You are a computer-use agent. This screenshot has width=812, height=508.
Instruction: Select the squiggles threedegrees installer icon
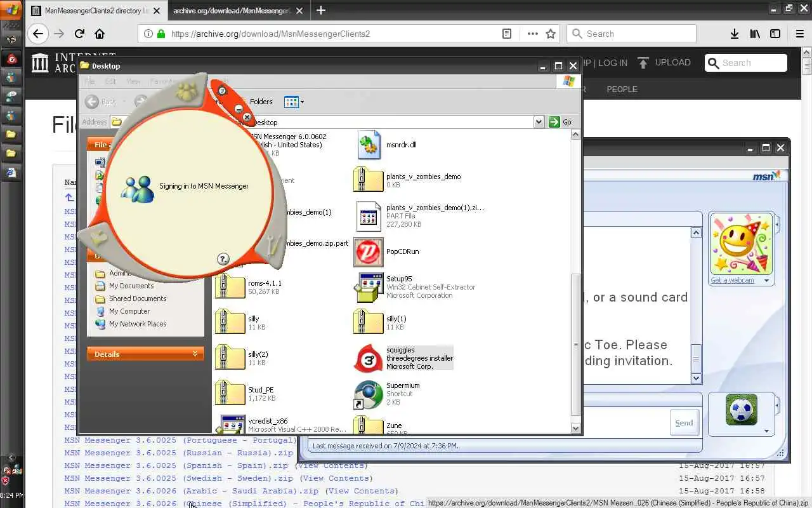(x=369, y=358)
